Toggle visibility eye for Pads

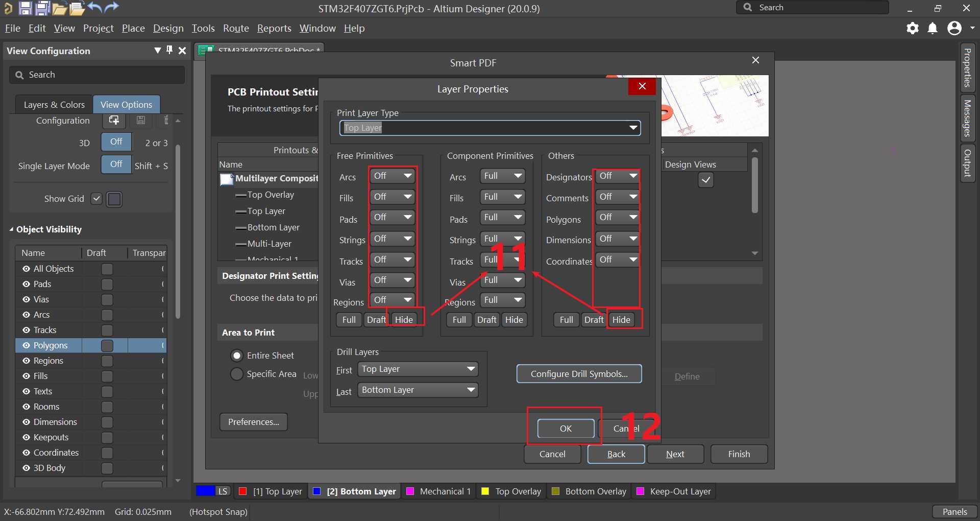point(26,284)
